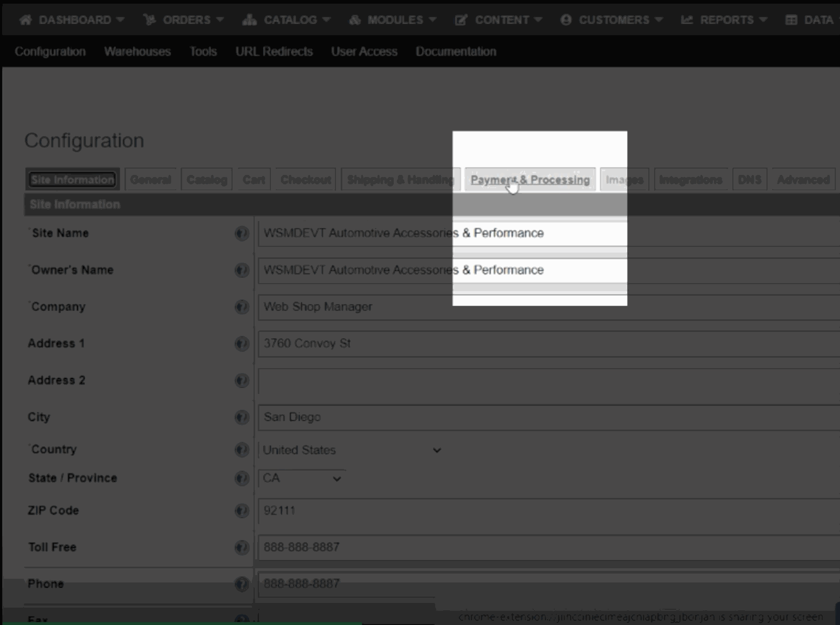Screen dimensions: 840x625
Task: Click the ZIP Code field 92111
Action: (549, 511)
